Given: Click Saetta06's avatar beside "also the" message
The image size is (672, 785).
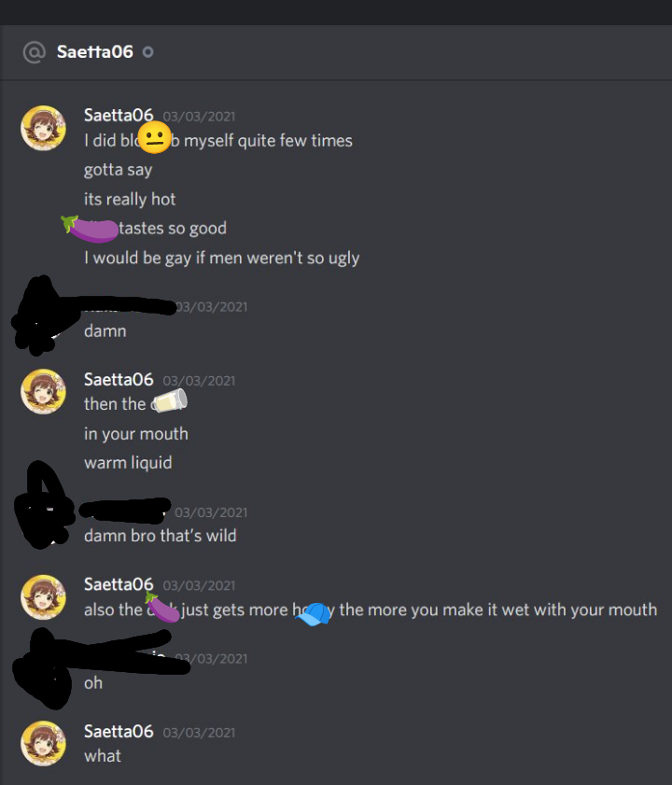Looking at the screenshot, I should pyautogui.click(x=43, y=597).
